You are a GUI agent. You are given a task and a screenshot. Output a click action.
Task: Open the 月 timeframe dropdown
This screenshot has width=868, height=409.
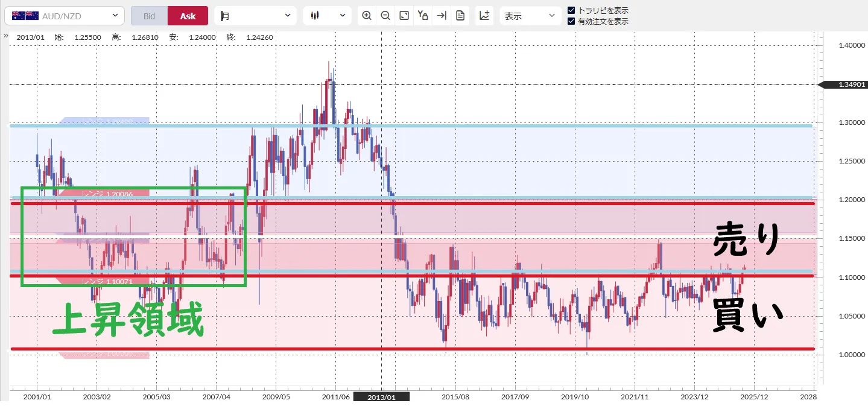255,16
